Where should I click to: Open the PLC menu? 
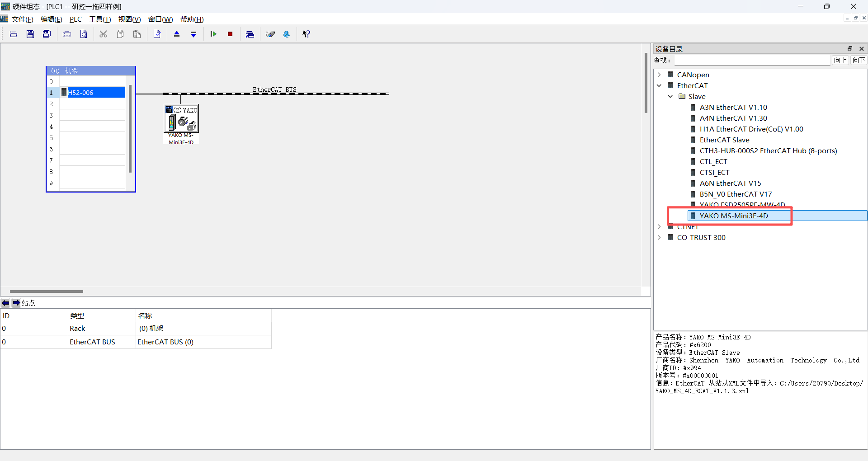click(x=75, y=19)
